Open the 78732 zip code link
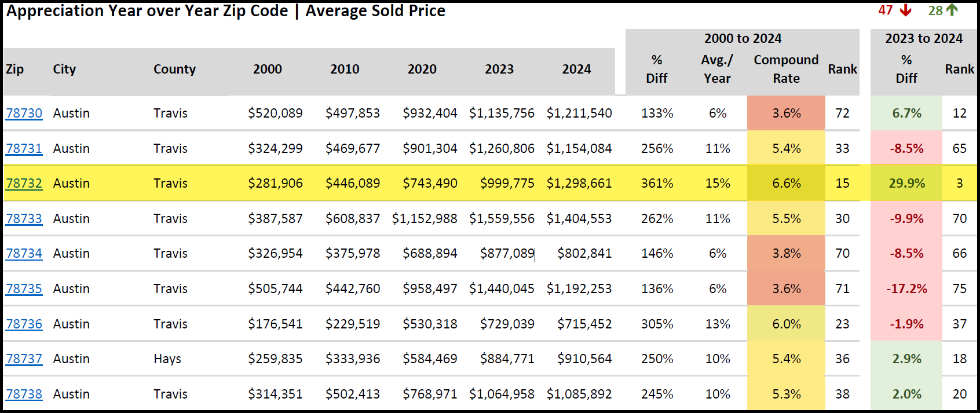The height and width of the screenshot is (413, 980). pyautogui.click(x=24, y=183)
